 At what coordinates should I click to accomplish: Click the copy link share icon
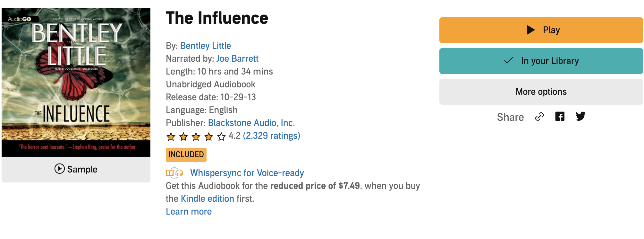pyautogui.click(x=539, y=117)
